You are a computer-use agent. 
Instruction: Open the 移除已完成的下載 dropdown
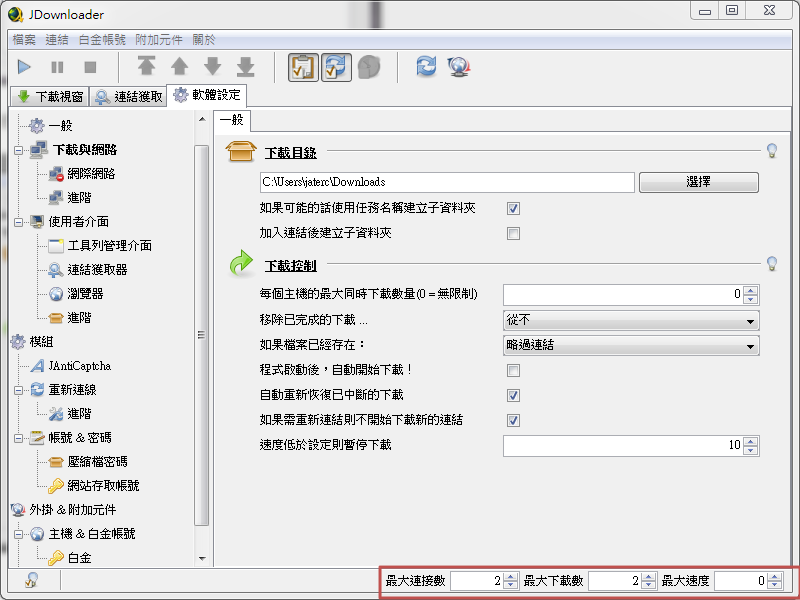631,320
